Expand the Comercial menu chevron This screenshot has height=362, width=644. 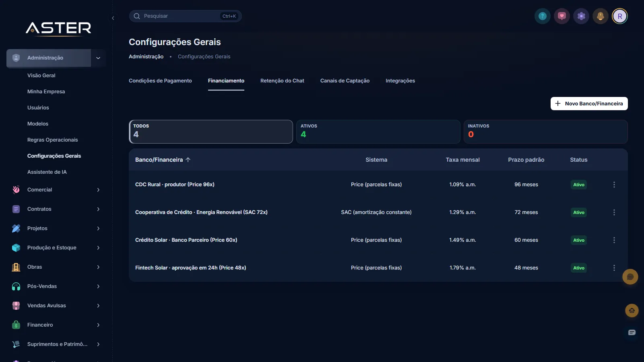pyautogui.click(x=98, y=190)
